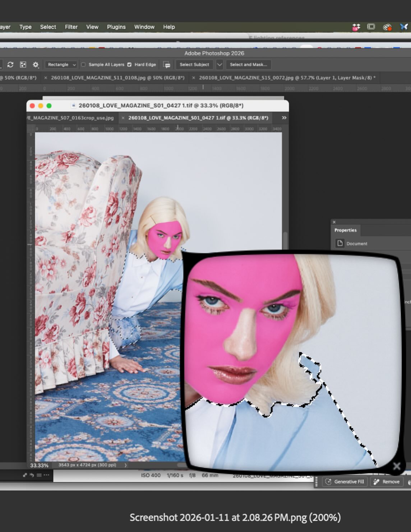The width and height of the screenshot is (411, 532).
Task: Open the dropdown next to Select Subject
Action: coord(219,65)
